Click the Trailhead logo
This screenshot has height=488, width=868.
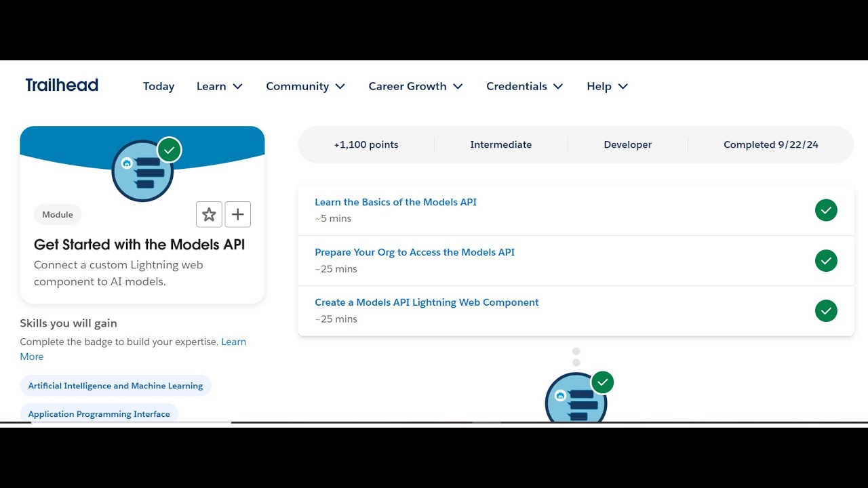click(62, 85)
